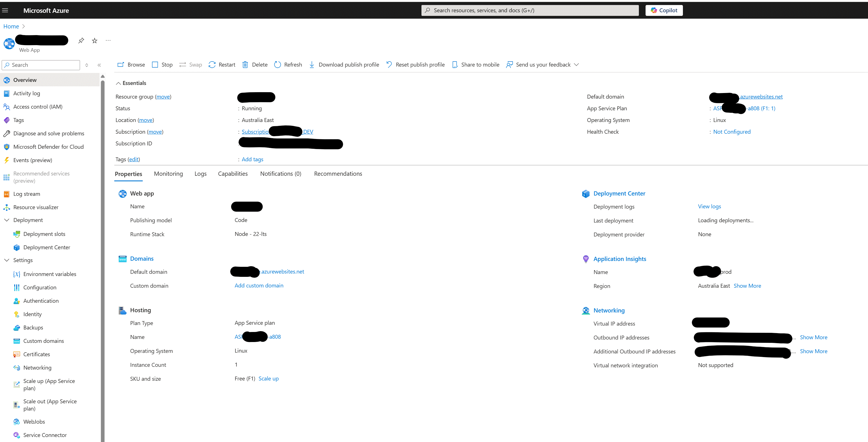868x442 pixels.
Task: Switch to the Capabilities tab
Action: [x=233, y=174]
